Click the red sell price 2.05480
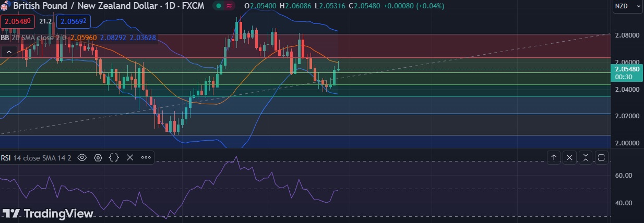This screenshot has width=644, height=223. (x=18, y=21)
